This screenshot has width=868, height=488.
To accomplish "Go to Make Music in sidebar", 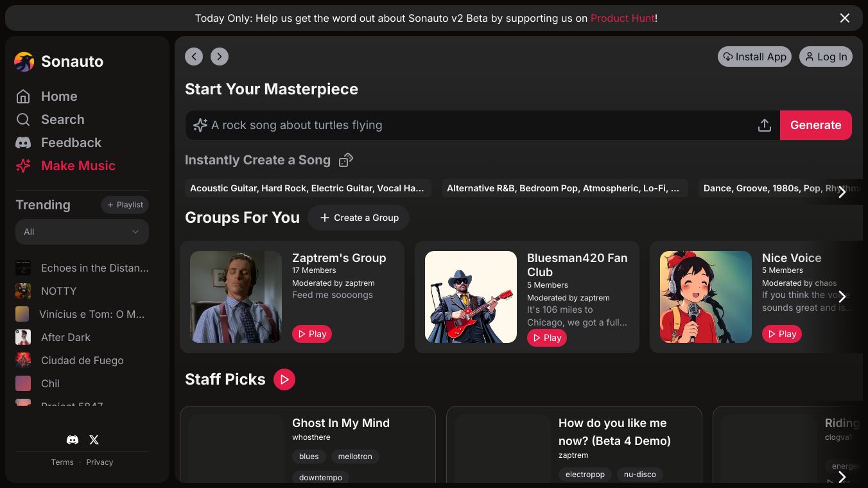I will 78,166.
